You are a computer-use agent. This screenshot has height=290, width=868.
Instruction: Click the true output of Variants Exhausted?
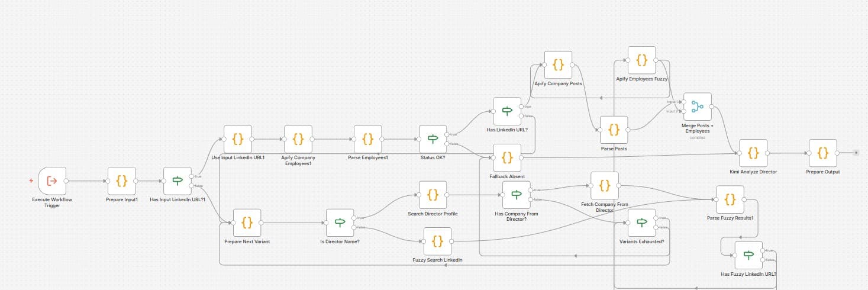click(x=656, y=218)
